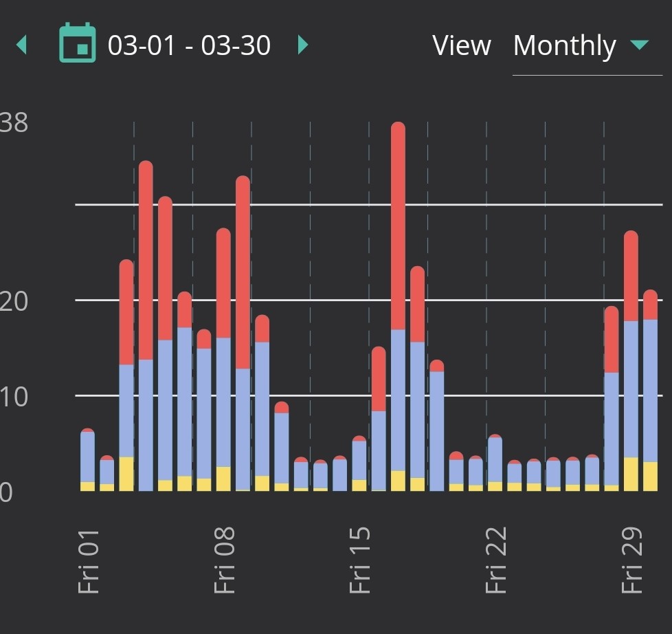This screenshot has height=634, width=672.
Task: Go to the previous date range
Action: click(x=22, y=45)
